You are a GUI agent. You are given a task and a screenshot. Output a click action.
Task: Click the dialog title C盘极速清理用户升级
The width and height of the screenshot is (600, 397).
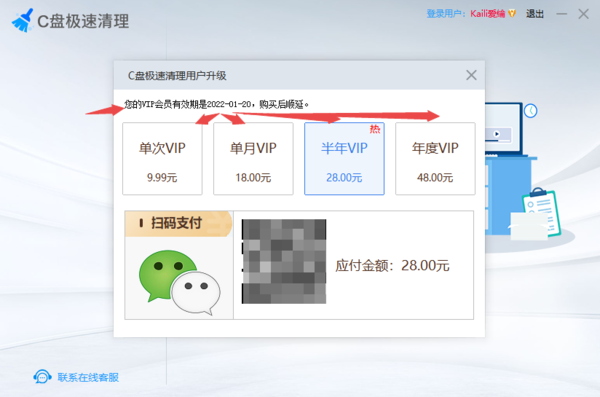pyautogui.click(x=177, y=76)
